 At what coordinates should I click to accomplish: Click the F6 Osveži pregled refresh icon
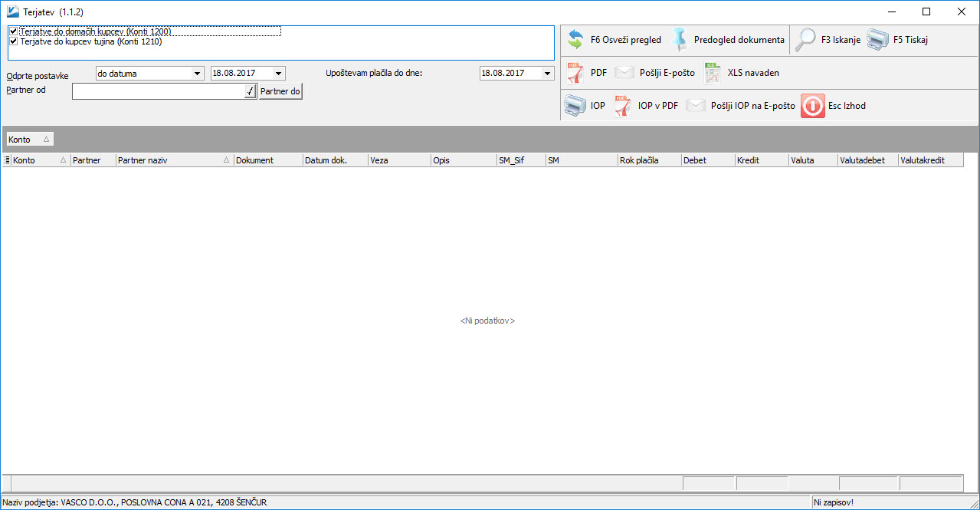point(575,39)
